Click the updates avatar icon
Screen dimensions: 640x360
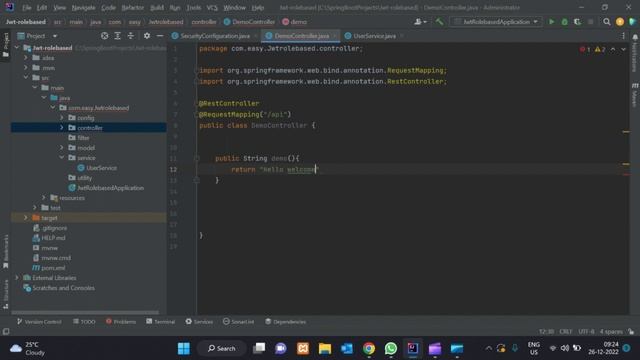(620, 22)
